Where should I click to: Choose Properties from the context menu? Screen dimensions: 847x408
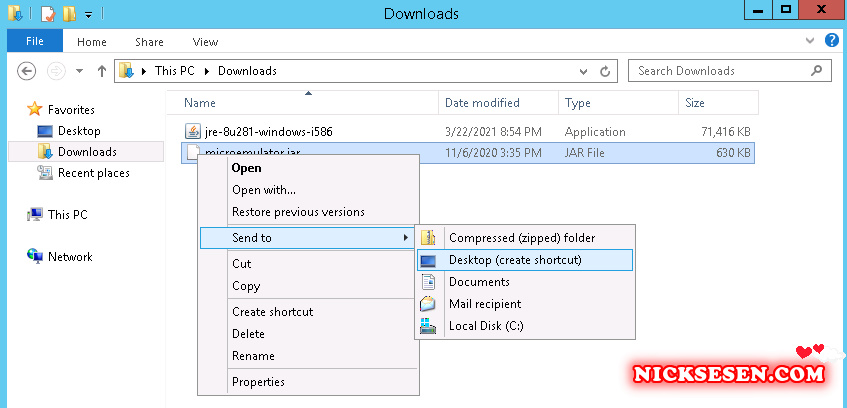[x=258, y=382]
